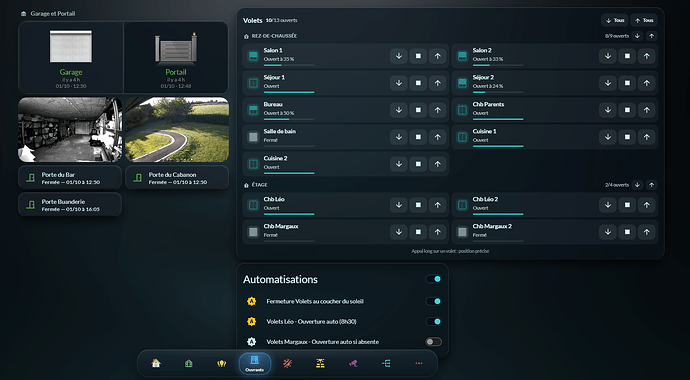Stop the Cuisine 2 shutter
This screenshot has width=690, height=380.
[418, 164]
